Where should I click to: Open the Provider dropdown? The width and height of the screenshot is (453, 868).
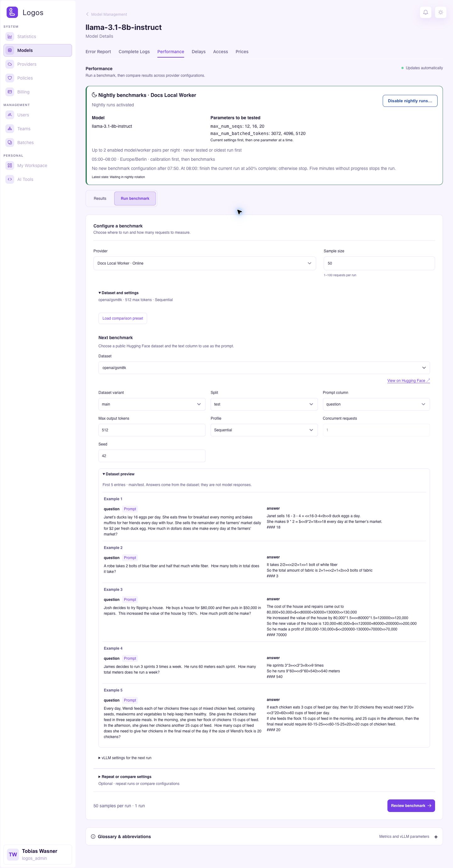pyautogui.click(x=204, y=264)
